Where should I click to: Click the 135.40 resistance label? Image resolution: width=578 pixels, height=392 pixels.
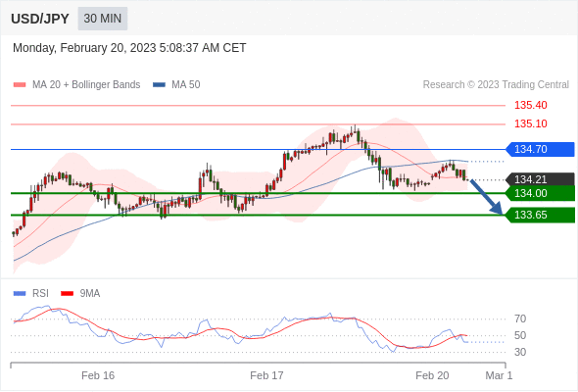coord(530,105)
